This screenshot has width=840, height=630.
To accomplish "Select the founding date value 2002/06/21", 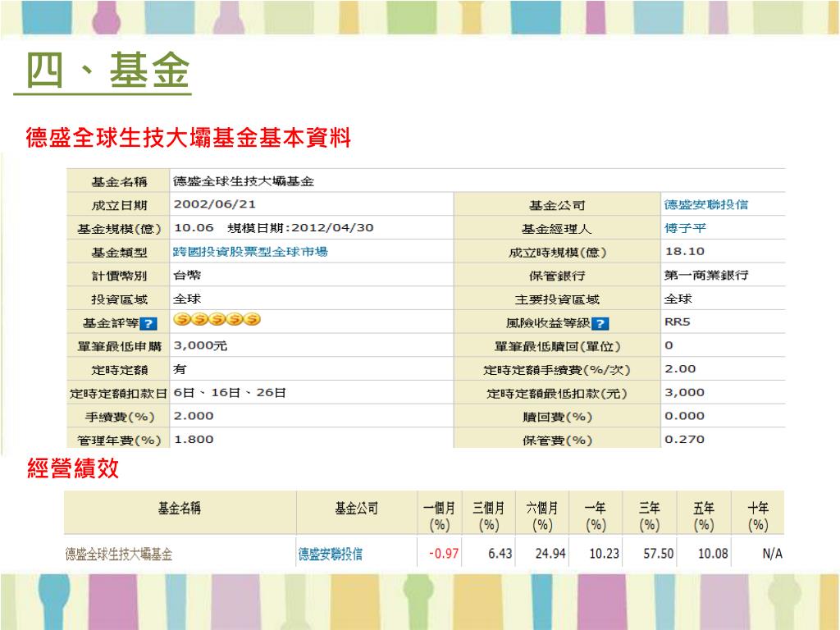I will point(214,204).
